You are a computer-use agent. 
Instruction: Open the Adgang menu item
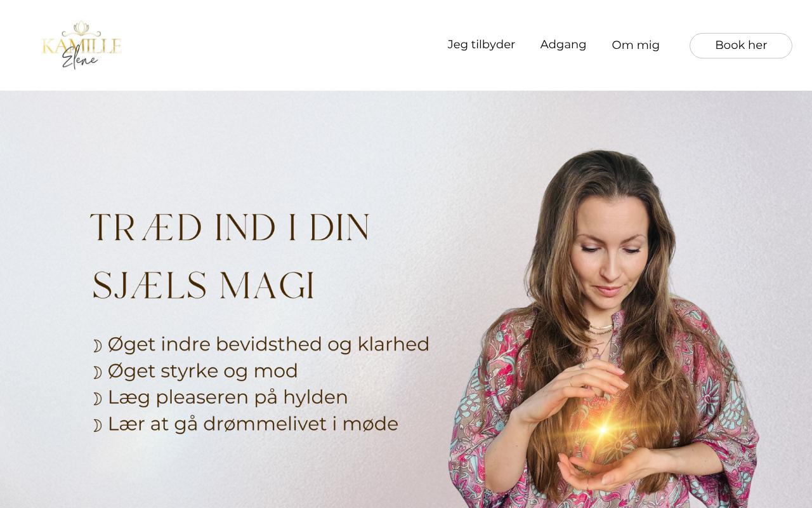click(x=563, y=44)
